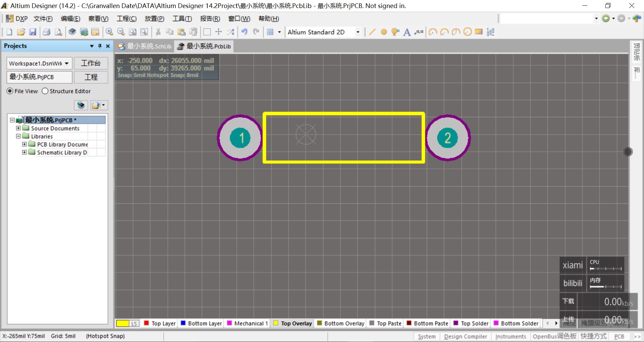Open the System panel button
This screenshot has width=644, height=342.
[x=427, y=336]
